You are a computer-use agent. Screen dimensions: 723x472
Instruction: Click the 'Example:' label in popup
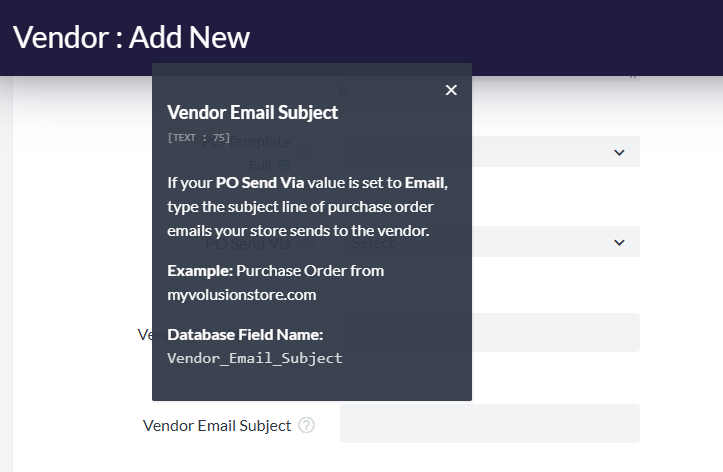[x=200, y=270]
